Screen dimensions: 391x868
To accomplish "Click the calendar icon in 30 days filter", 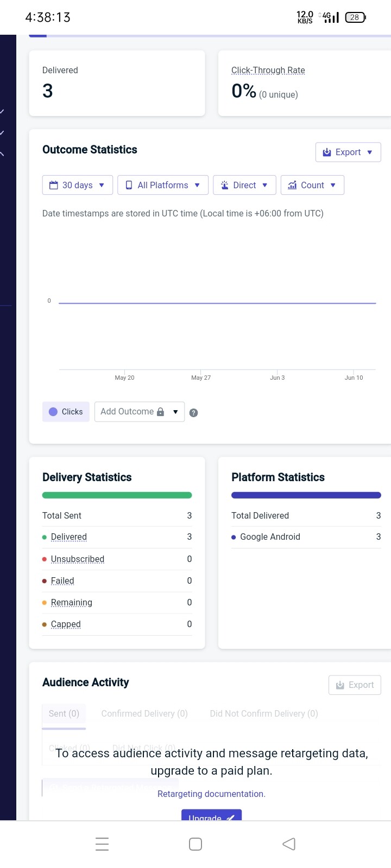I will point(54,185).
